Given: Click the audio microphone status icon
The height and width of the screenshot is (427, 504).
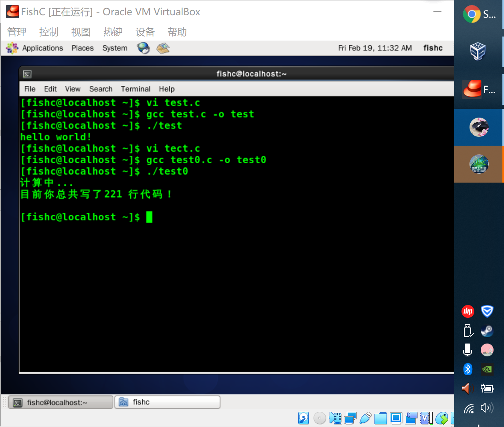Looking at the screenshot, I should [x=335, y=418].
